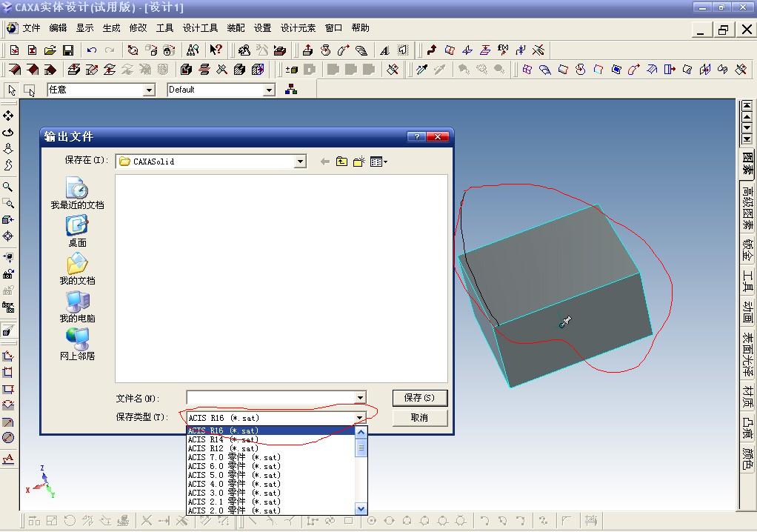Click the text 'A' tool icon
Image resolution: width=757 pixels, height=532 pixels.
384,50
